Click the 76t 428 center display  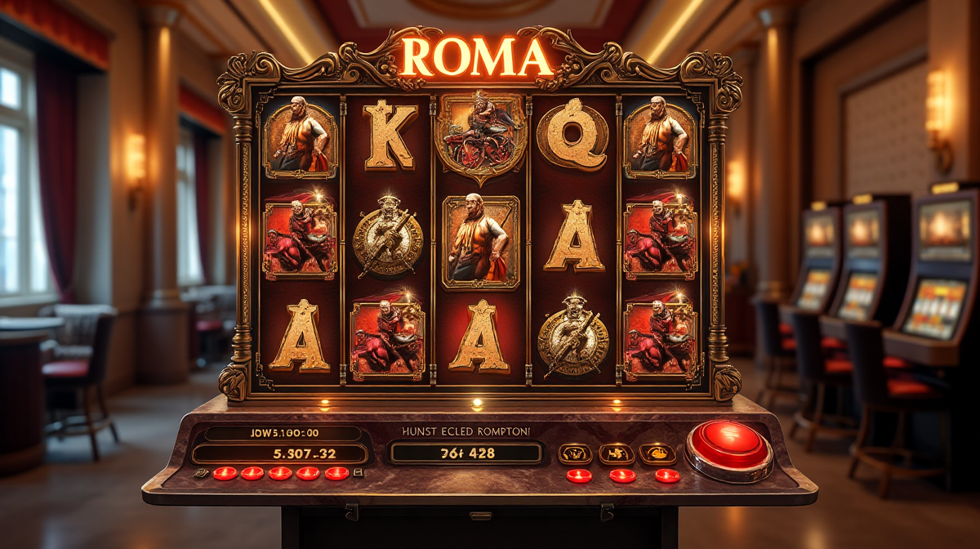[466, 453]
